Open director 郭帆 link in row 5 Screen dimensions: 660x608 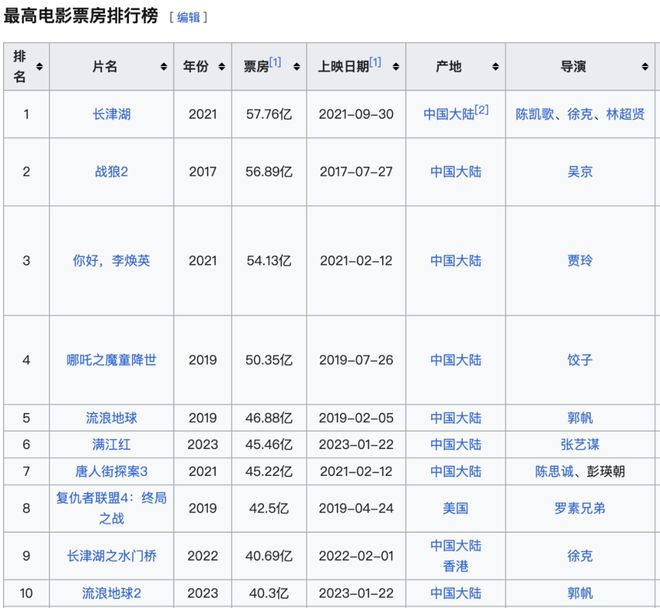(580, 418)
